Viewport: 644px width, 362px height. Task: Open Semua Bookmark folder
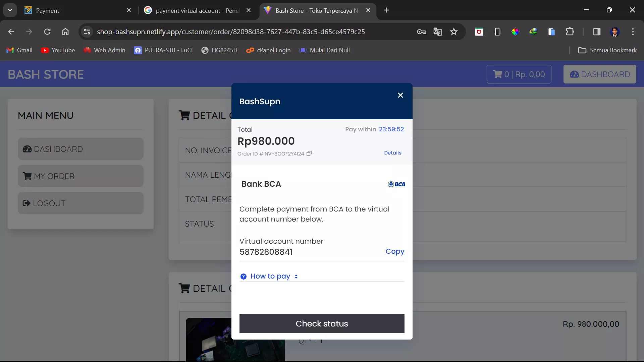pos(607,50)
